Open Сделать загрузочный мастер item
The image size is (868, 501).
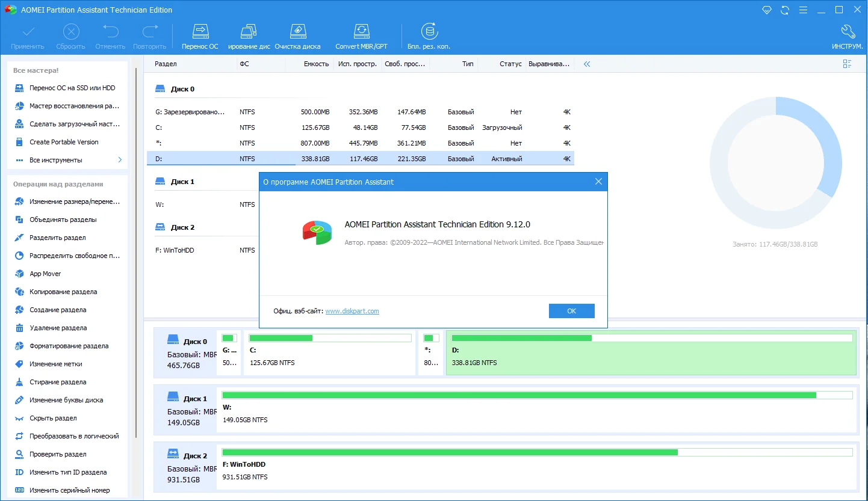(67, 124)
